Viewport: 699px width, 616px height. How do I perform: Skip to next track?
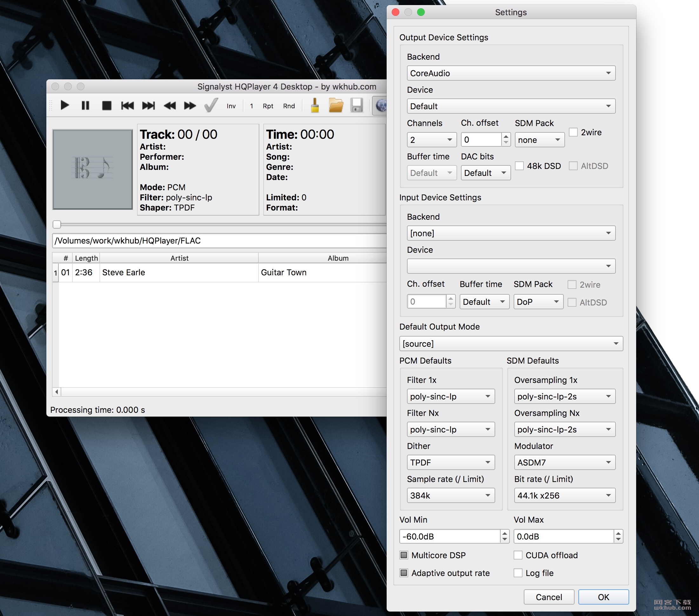[x=149, y=105]
